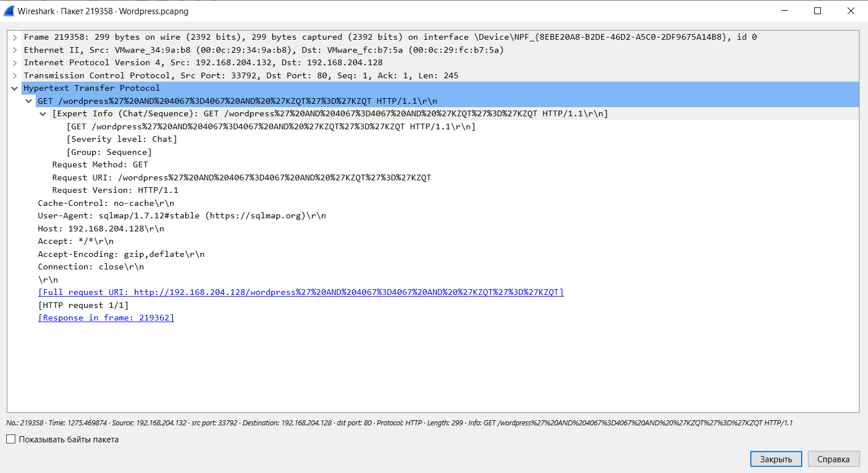The height and width of the screenshot is (473, 868).
Task: Select the bracketed GET /wordpress expert row
Action: point(271,126)
